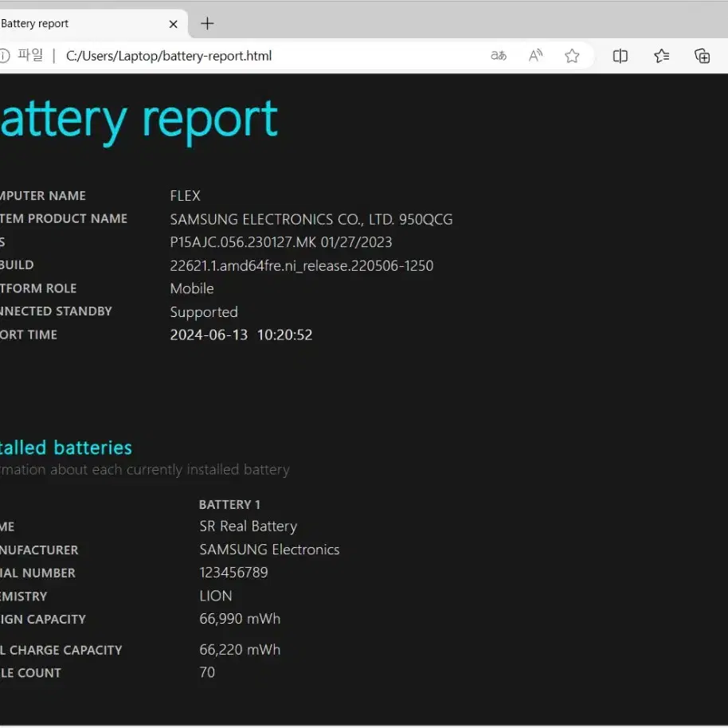Click the FLEX computer name value

tap(186, 195)
